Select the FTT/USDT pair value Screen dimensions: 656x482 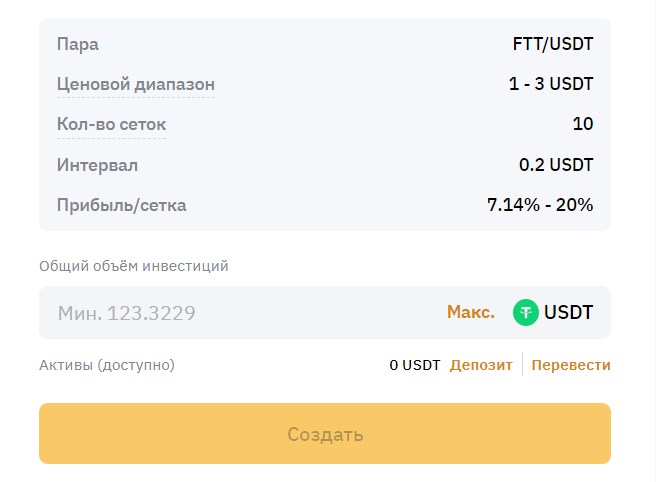553,44
